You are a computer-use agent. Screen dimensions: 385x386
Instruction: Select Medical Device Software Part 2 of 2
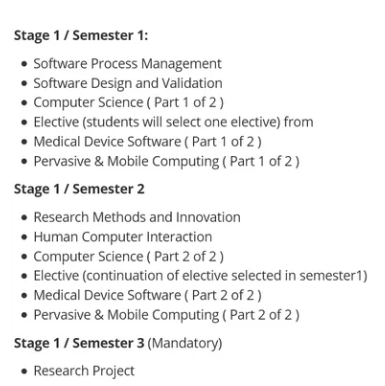147,295
